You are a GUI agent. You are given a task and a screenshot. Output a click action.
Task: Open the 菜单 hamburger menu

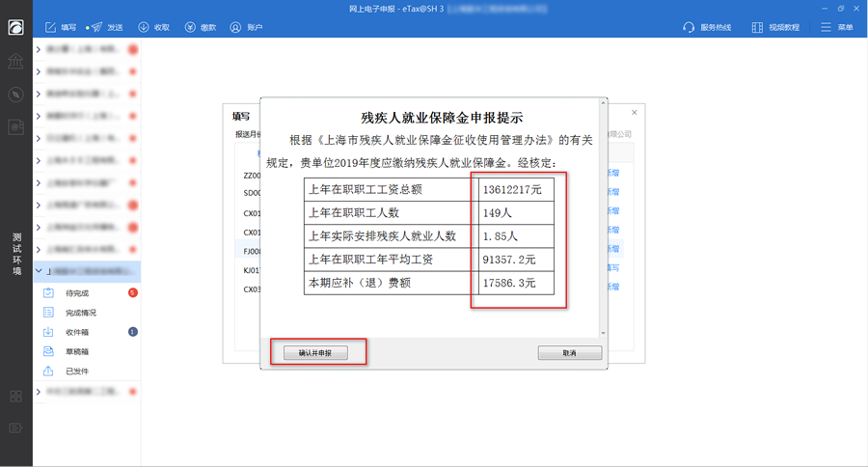point(826,27)
